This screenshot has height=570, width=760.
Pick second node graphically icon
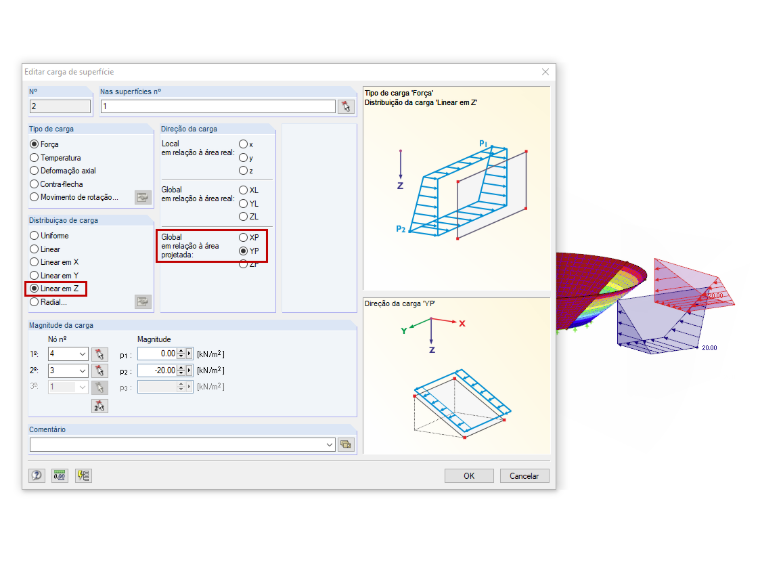pyautogui.click(x=99, y=371)
